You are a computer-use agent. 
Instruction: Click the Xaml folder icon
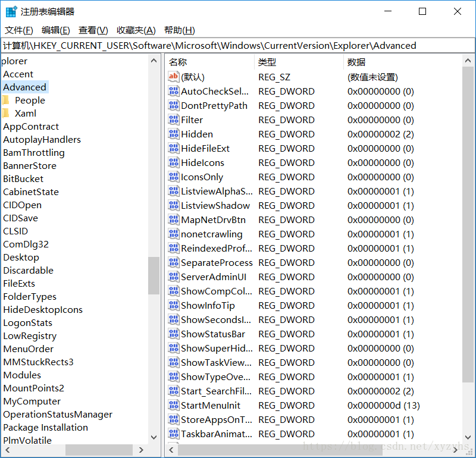(x=5, y=113)
